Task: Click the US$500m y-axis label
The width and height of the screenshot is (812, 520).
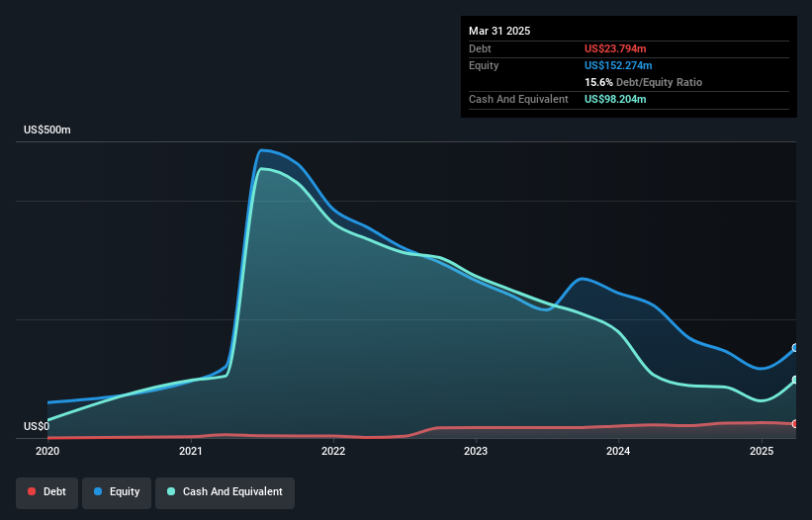Action: 47,130
